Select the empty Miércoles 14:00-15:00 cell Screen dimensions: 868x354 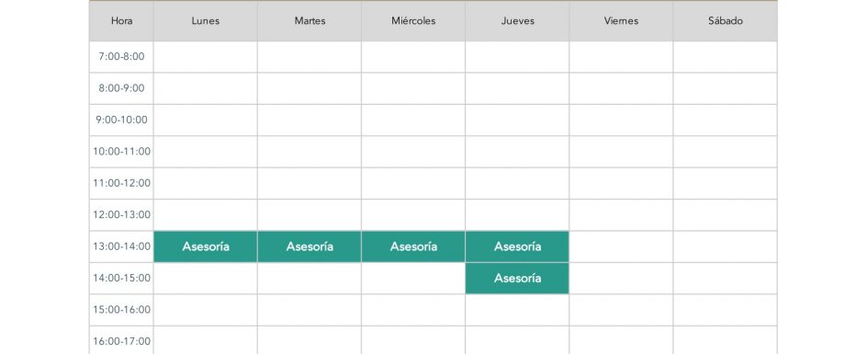pyautogui.click(x=413, y=278)
